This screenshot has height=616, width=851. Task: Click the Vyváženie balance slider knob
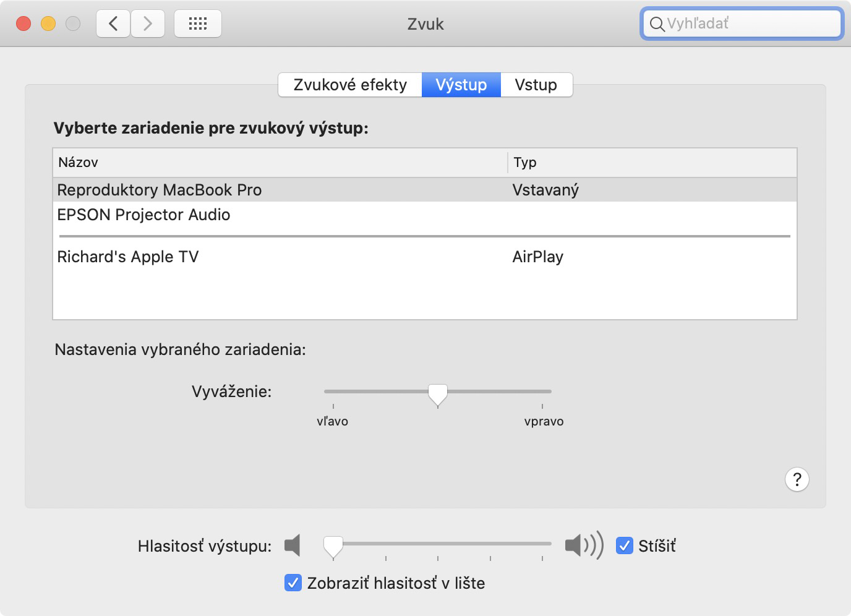point(438,395)
